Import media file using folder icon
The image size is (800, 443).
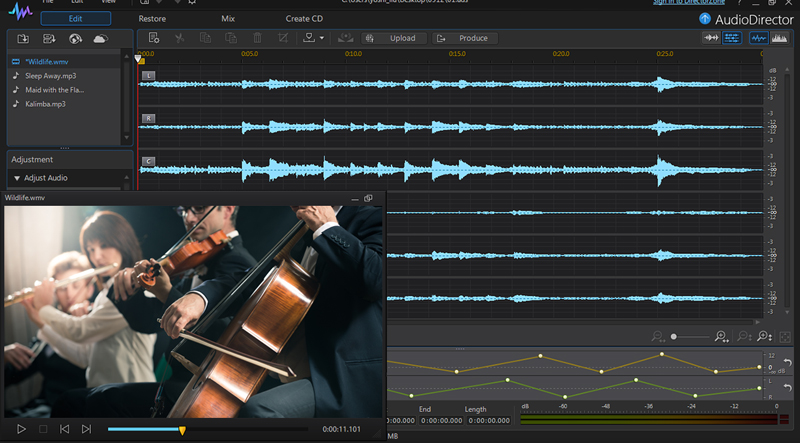(x=23, y=39)
